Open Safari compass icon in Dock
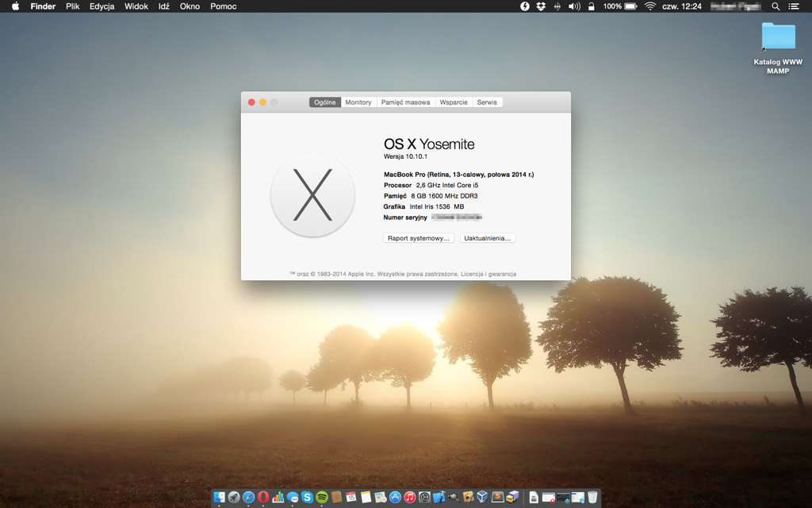Image resolution: width=812 pixels, height=508 pixels. [x=248, y=497]
